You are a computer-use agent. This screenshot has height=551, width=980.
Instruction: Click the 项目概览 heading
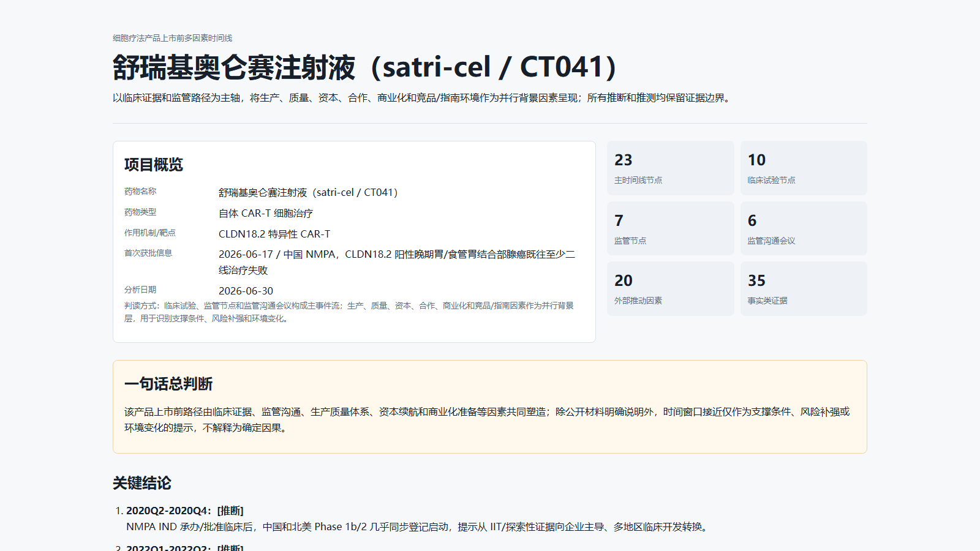(x=154, y=165)
